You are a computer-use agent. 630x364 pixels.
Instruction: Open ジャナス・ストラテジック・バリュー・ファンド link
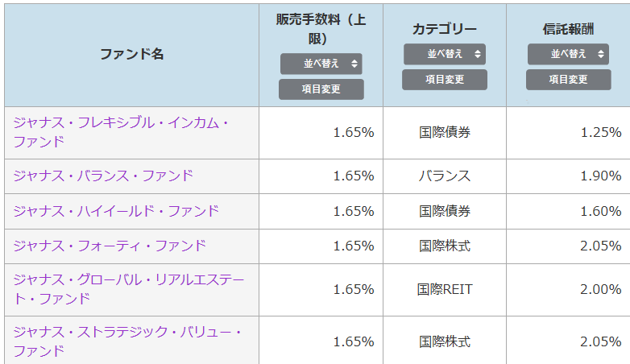click(x=127, y=341)
